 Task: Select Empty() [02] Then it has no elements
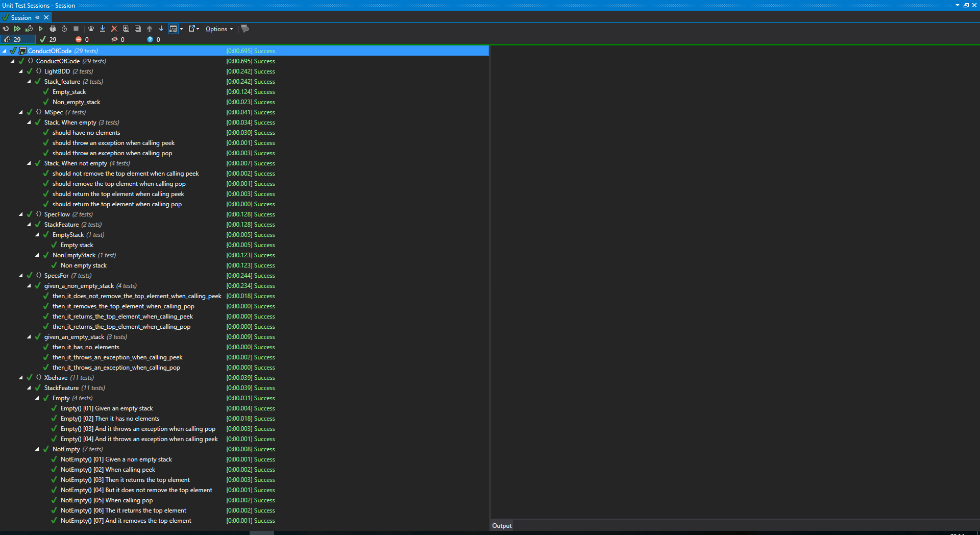point(110,419)
